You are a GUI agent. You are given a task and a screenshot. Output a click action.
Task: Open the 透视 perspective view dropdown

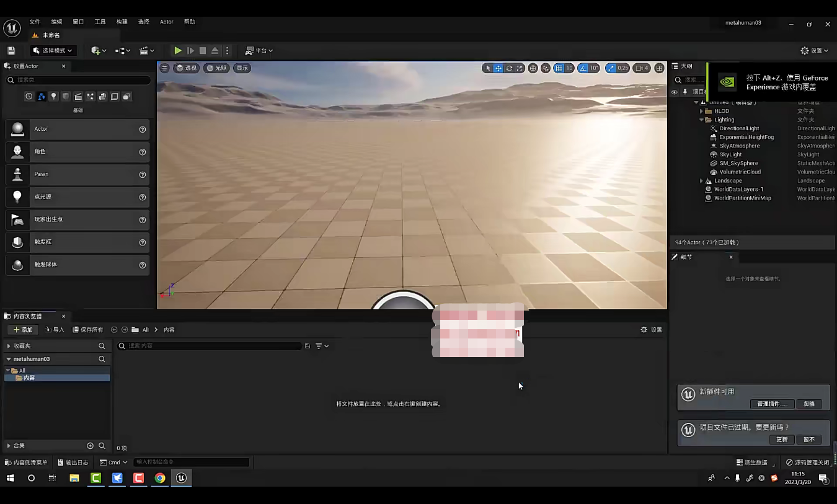[187, 68]
